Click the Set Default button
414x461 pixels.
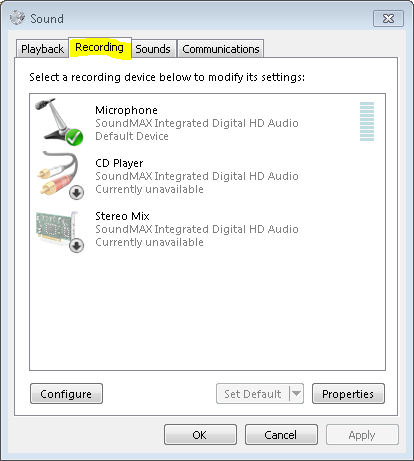point(253,394)
